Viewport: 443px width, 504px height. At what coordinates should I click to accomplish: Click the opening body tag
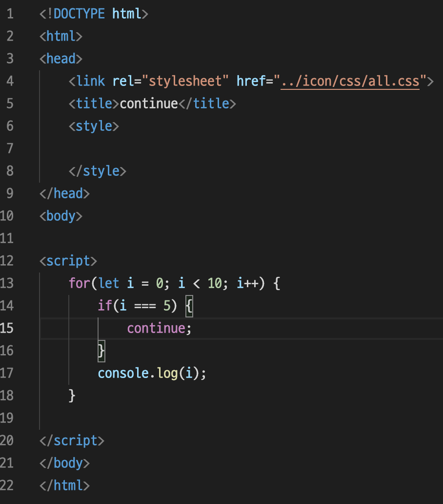[x=61, y=216]
